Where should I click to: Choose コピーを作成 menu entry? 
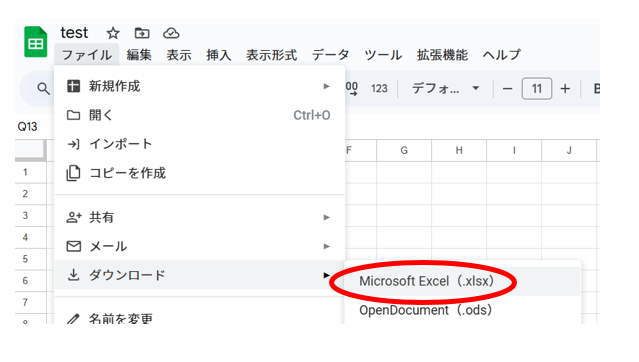click(200, 173)
